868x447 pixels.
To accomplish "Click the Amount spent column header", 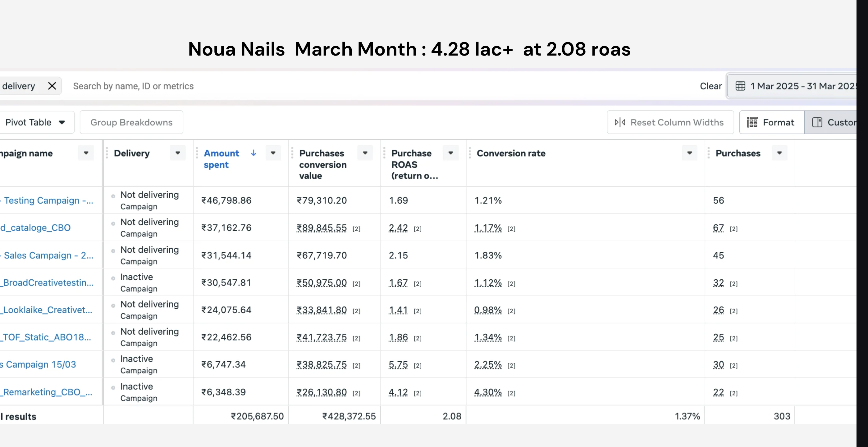I will (x=222, y=159).
